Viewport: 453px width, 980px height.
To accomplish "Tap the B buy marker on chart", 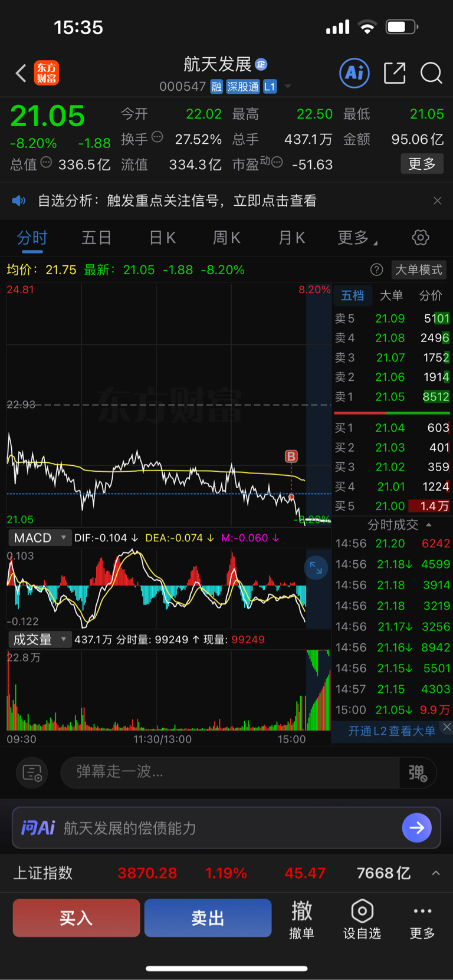I will point(291,456).
